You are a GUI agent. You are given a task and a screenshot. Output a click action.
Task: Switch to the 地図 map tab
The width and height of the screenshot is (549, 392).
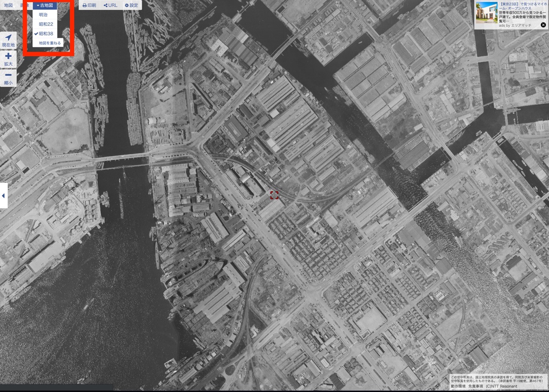[8, 5]
